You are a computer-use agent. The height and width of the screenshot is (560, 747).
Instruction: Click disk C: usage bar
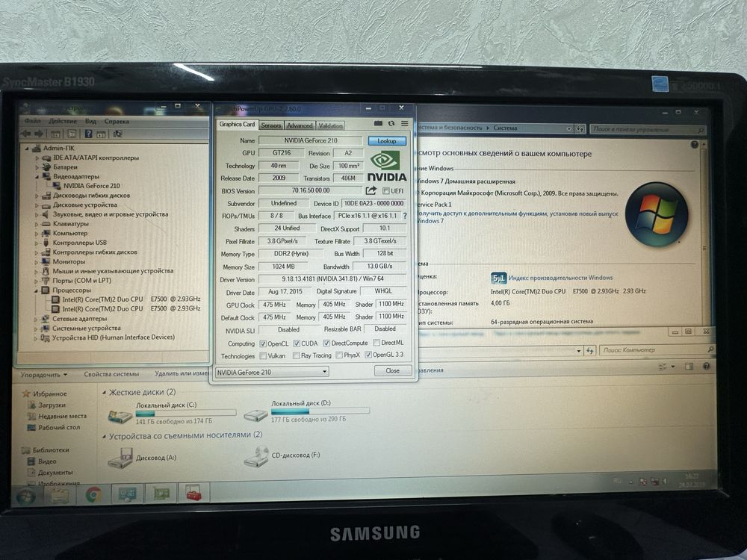click(x=186, y=414)
